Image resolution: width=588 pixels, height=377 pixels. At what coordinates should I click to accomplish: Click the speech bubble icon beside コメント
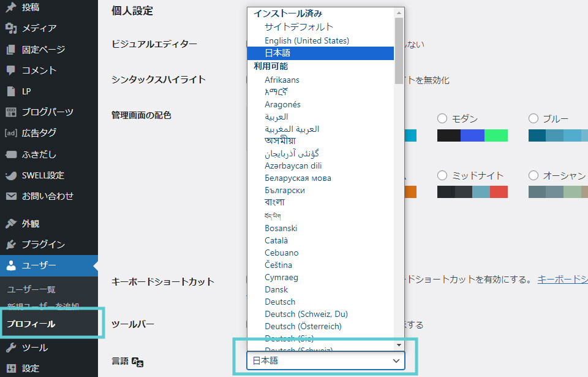10,70
